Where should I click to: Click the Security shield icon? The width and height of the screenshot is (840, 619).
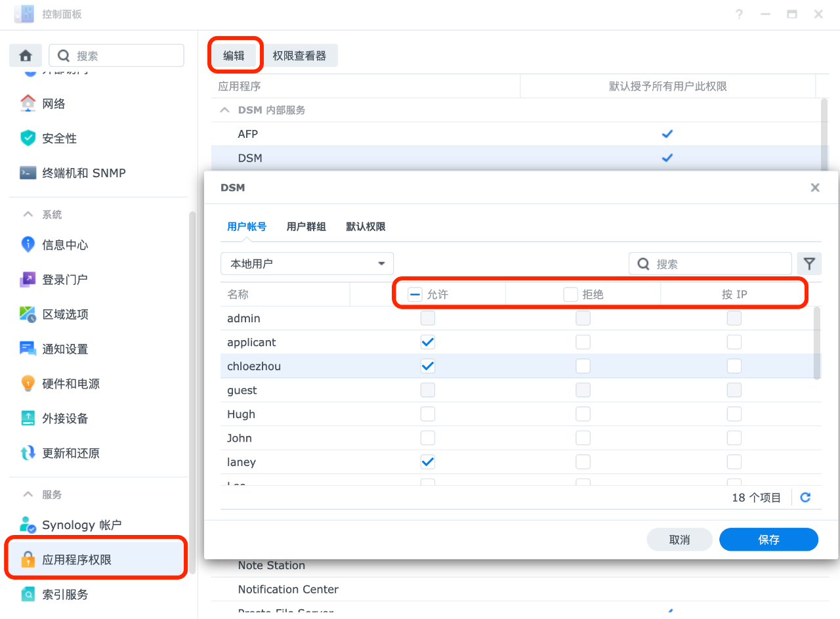pyautogui.click(x=28, y=138)
